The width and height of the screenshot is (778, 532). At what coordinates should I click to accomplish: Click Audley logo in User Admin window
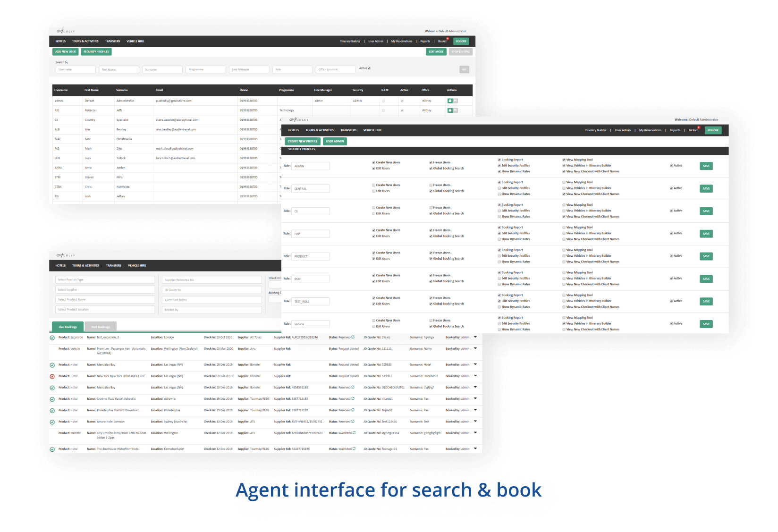pos(66,31)
